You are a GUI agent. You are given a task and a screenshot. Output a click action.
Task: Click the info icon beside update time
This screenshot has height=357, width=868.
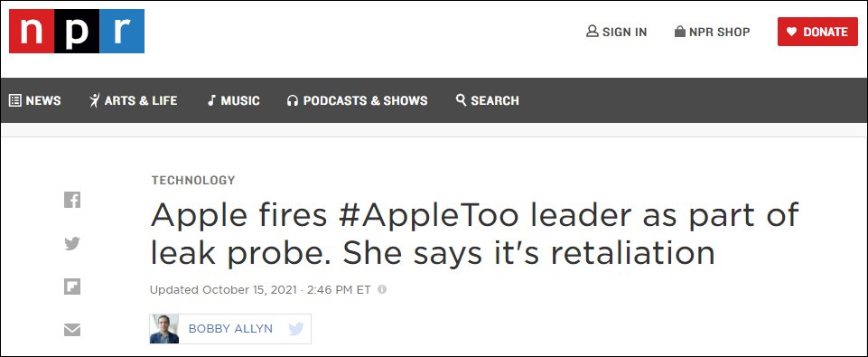[x=381, y=289]
